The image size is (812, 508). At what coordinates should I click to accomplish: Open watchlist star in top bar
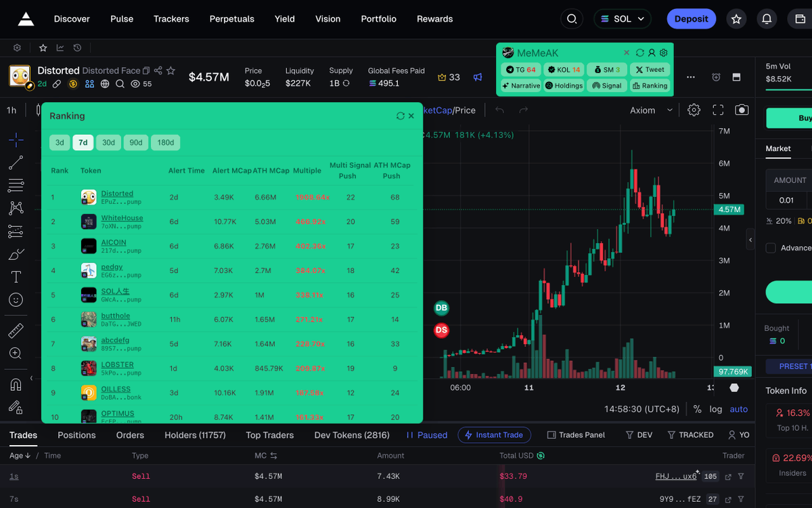click(736, 19)
